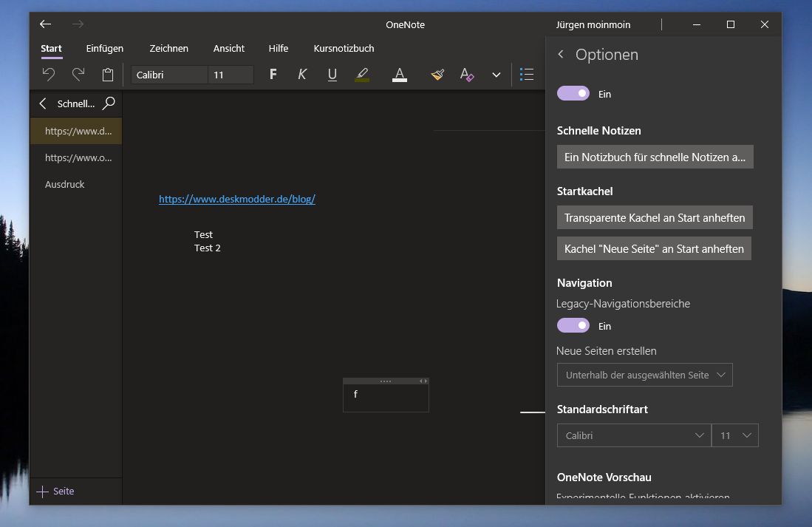Open the bulleted list tool

[x=527, y=75]
